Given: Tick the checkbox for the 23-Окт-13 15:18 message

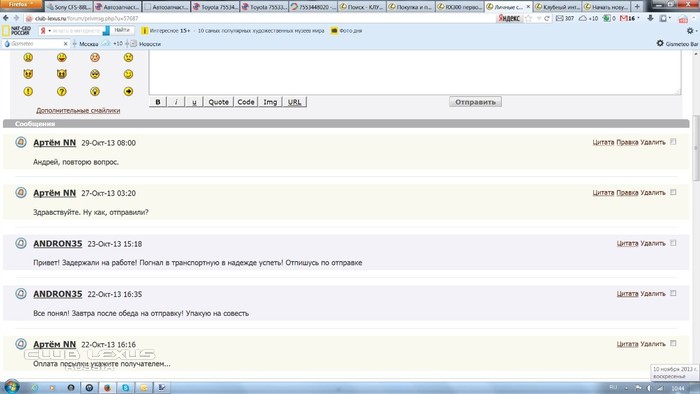Looking at the screenshot, I should tap(673, 243).
